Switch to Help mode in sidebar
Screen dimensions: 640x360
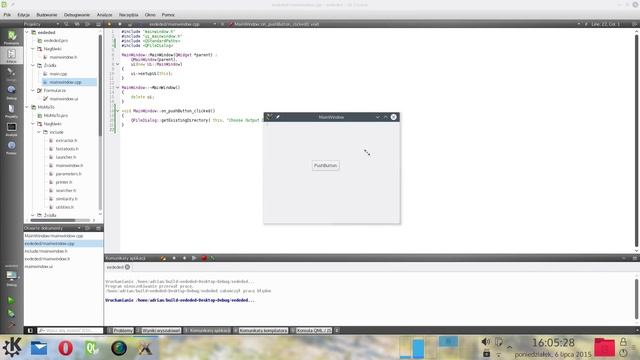coord(11,147)
